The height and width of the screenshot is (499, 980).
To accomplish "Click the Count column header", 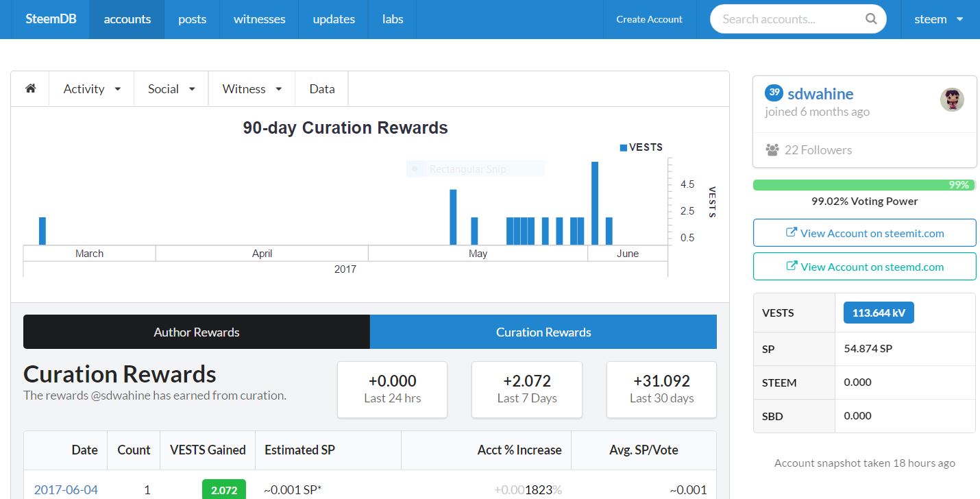I will 134,450.
